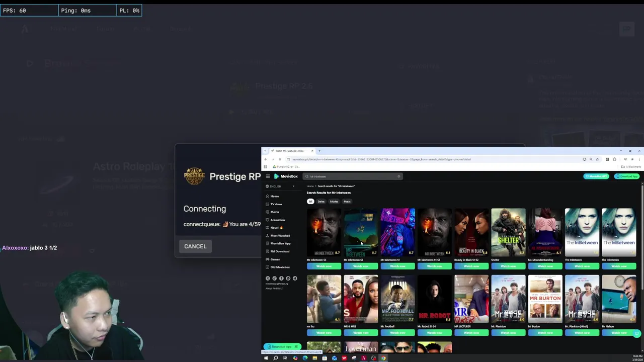Image resolution: width=644 pixels, height=362 pixels.
Task: Open All Bookmarks folder
Action: [x=631, y=166]
